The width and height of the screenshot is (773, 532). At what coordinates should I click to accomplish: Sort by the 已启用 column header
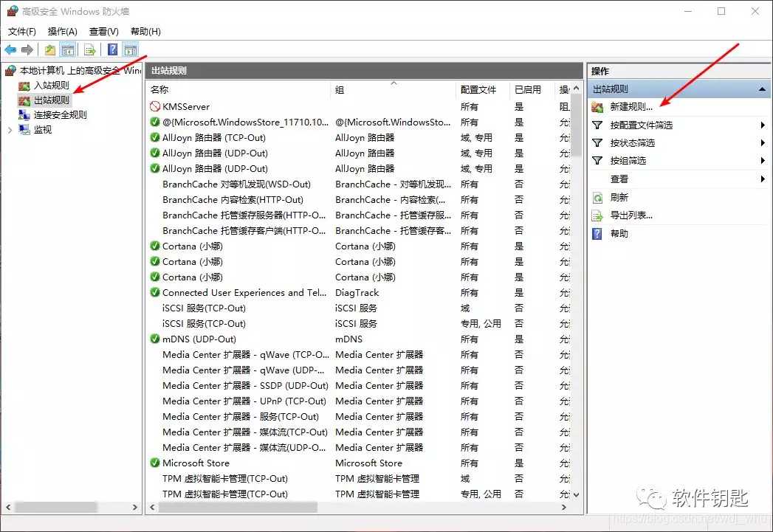[x=532, y=90]
